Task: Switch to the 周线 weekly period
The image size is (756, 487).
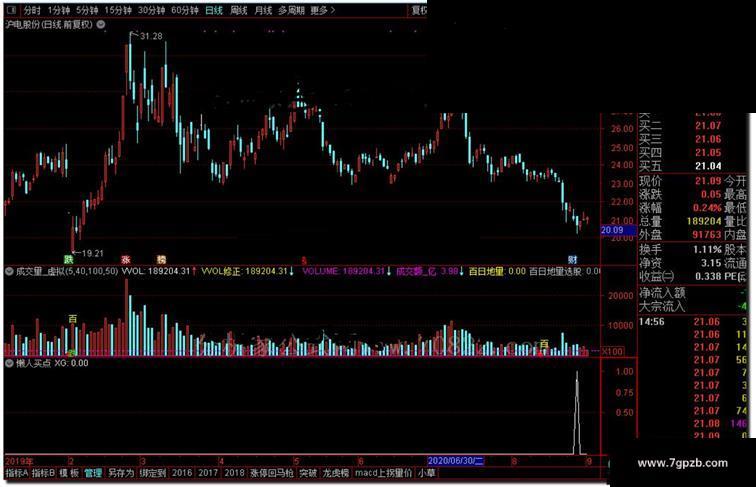Action: (239, 10)
